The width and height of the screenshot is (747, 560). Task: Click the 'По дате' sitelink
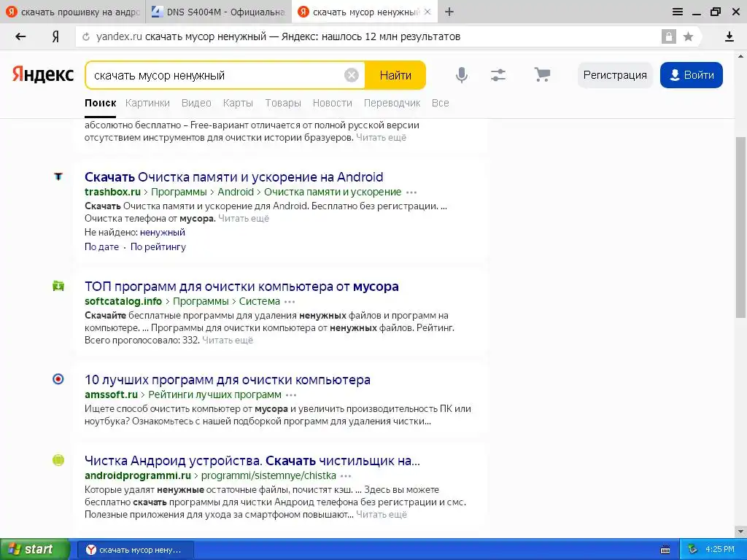[101, 246]
